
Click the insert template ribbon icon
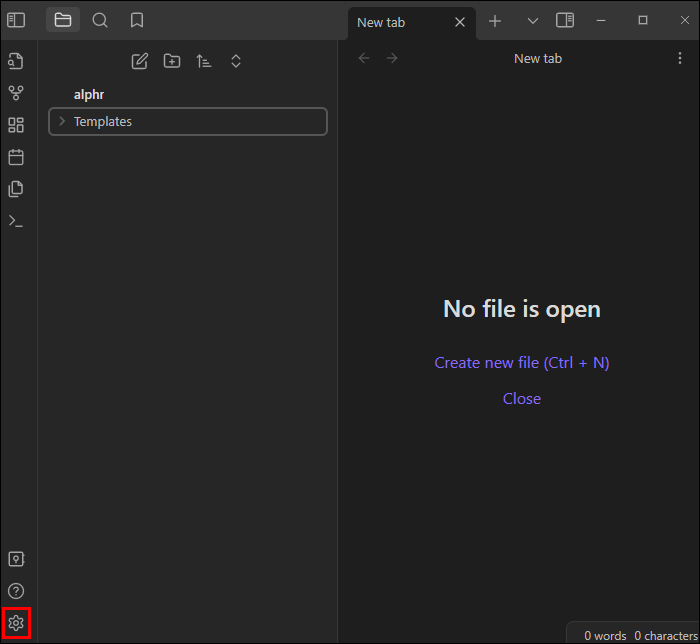point(16,189)
